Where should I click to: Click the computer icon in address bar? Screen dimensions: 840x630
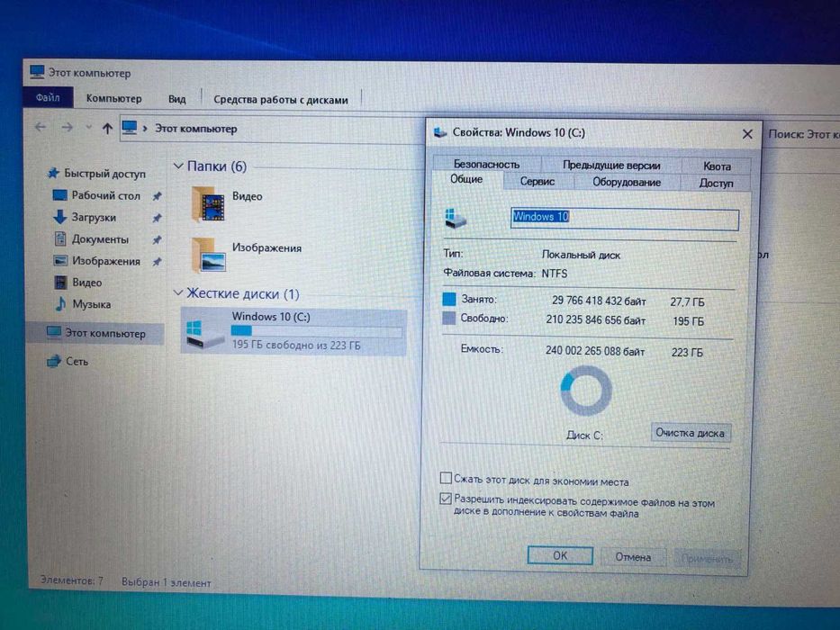click(130, 128)
